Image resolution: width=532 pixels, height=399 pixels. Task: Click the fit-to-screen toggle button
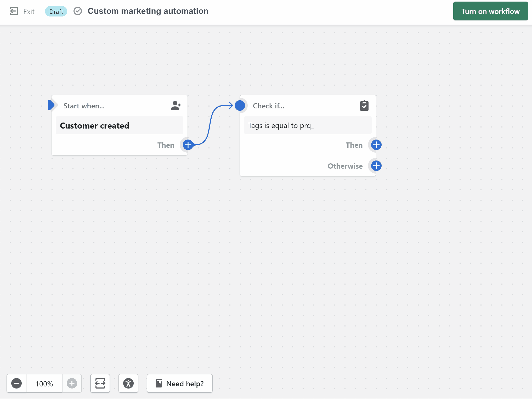(x=100, y=384)
